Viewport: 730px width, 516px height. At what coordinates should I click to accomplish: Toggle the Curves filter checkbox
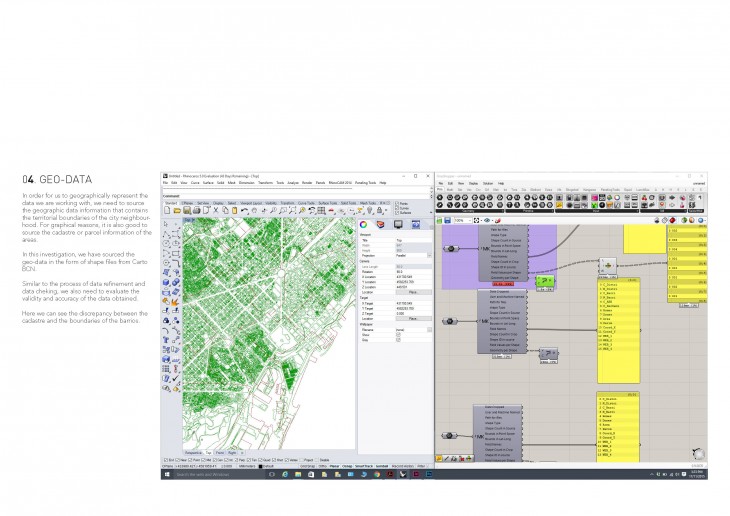[x=398, y=207]
